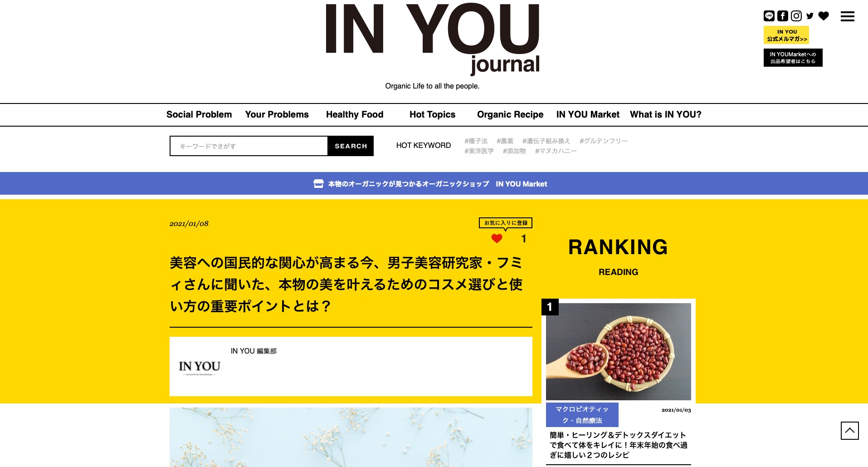The width and height of the screenshot is (868, 467).
Task: Click the IN YOUMarket 出品希望者 button
Action: (x=793, y=58)
